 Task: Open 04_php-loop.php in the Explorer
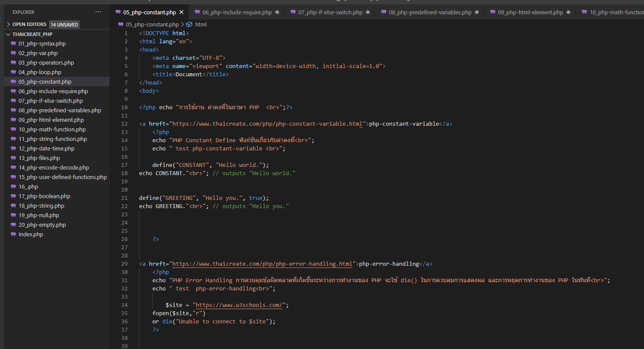[40, 72]
